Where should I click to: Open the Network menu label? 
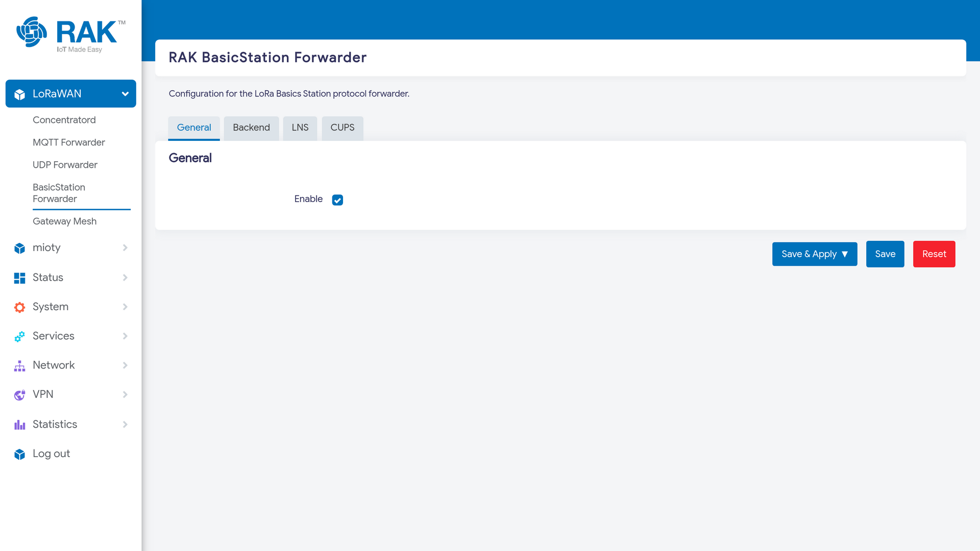tap(54, 365)
